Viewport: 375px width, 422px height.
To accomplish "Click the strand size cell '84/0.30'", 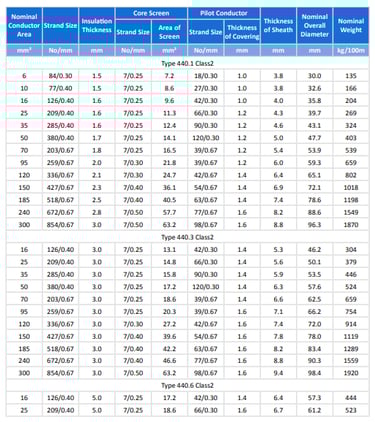I will [x=60, y=76].
